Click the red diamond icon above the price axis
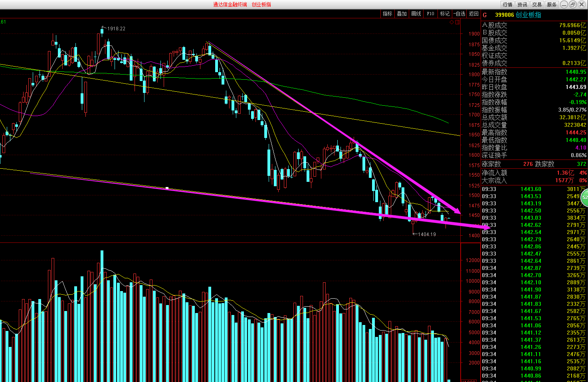The height and width of the screenshot is (382, 588). click(x=451, y=22)
